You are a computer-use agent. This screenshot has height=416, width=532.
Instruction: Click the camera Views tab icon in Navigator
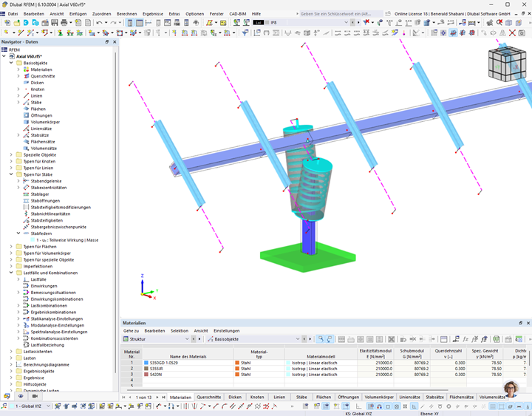coord(35,396)
